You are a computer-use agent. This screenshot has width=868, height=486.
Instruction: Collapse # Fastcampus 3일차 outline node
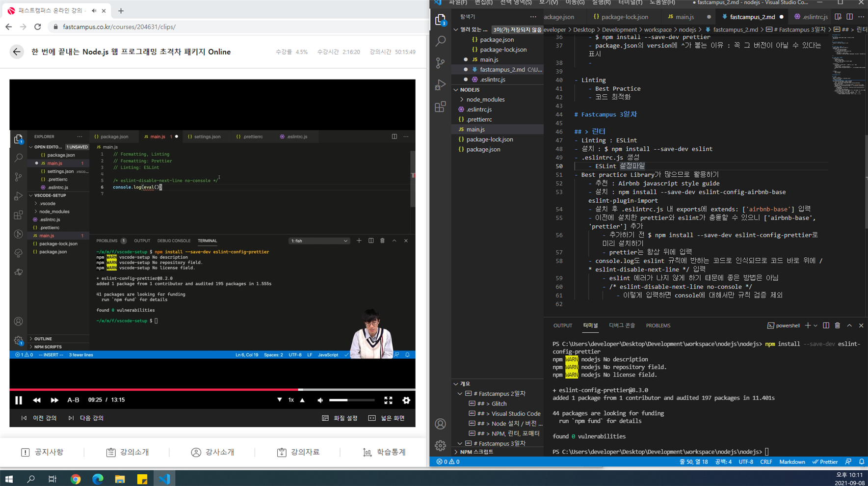pyautogui.click(x=460, y=443)
